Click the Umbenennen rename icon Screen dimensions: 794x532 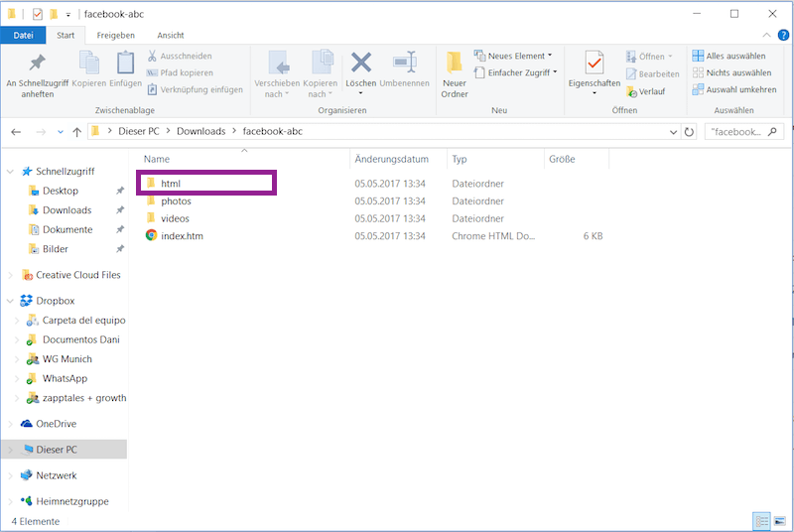(x=405, y=63)
